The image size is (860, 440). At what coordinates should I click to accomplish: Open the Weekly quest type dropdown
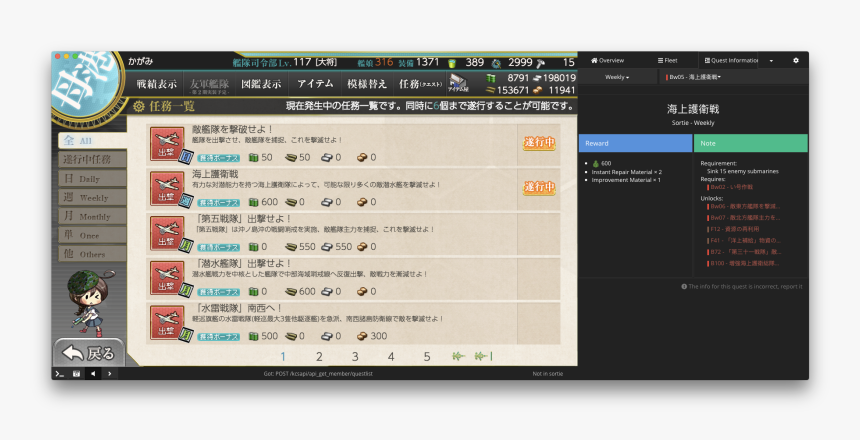point(617,77)
